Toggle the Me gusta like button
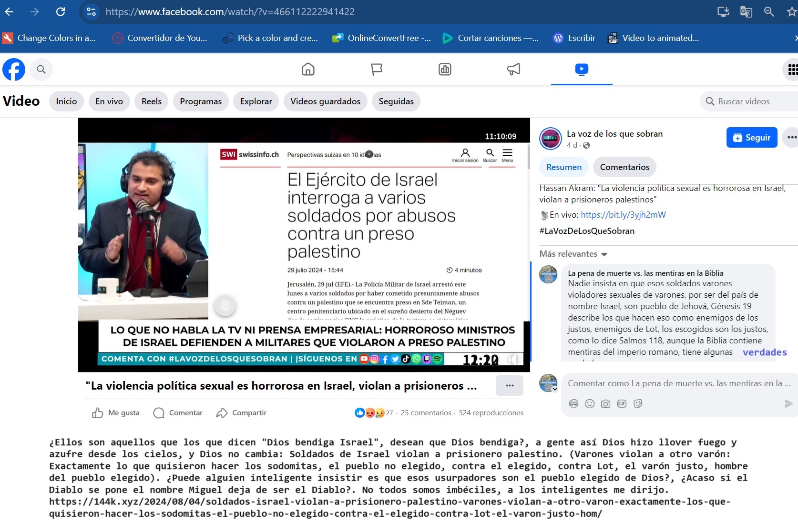The height and width of the screenshot is (532, 798). pyautogui.click(x=116, y=413)
